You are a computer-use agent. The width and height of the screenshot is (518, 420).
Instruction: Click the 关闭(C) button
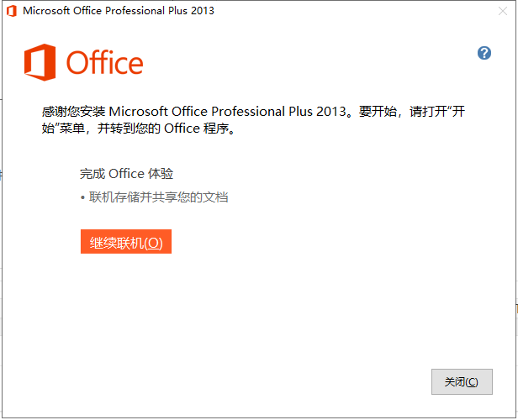point(462,381)
